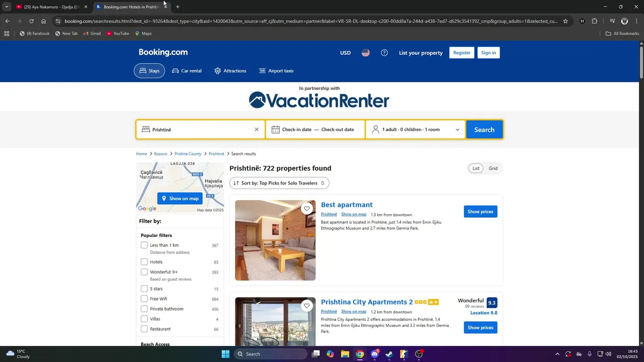
Task: Open the cat extension icon in toolbar
Action: [583, 21]
